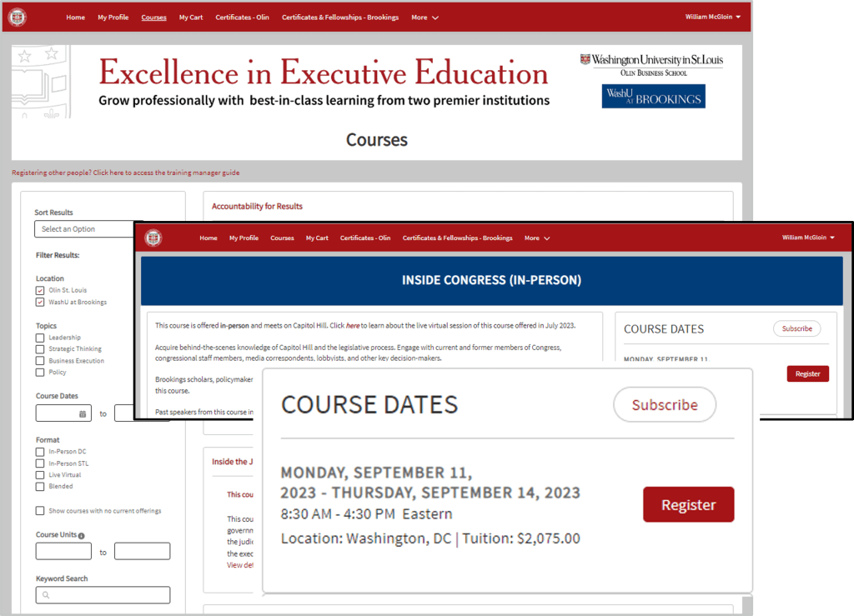The width and height of the screenshot is (854, 616).
Task: Click the calendar icon in Course Dates field
Action: [x=83, y=413]
